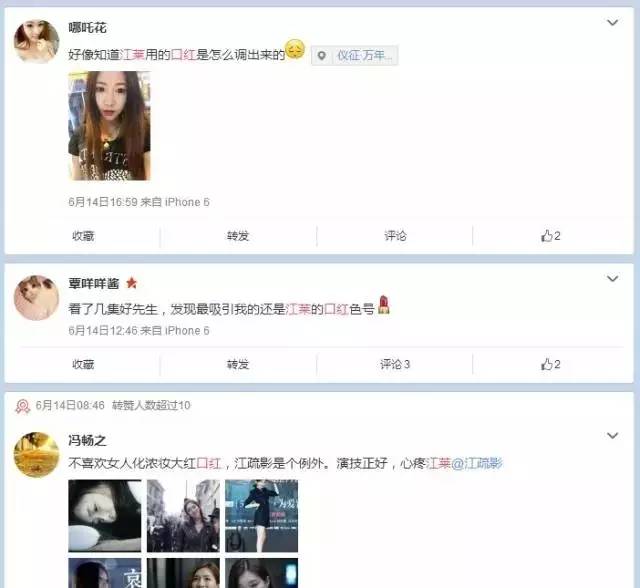Open 冯畅之's golden avatar

click(36, 455)
